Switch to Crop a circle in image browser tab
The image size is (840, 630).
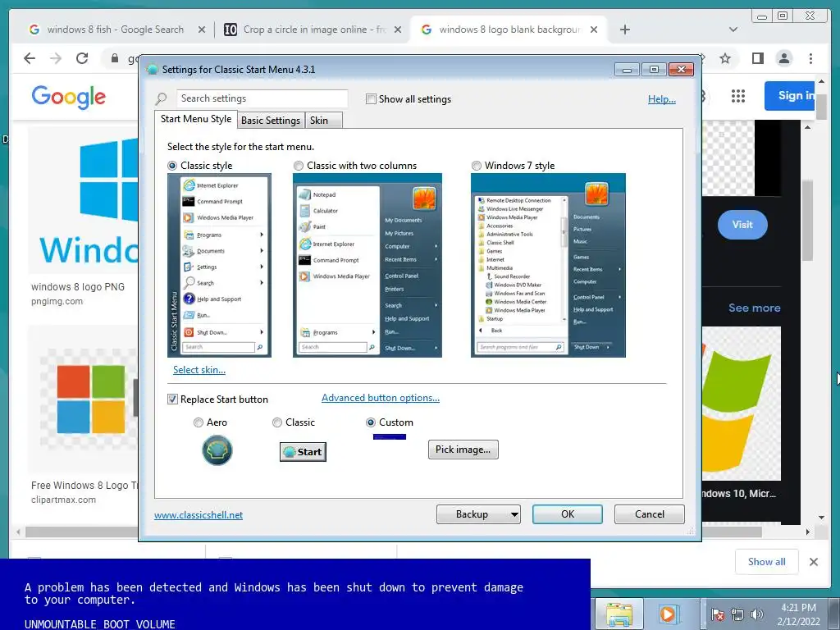[314, 30]
